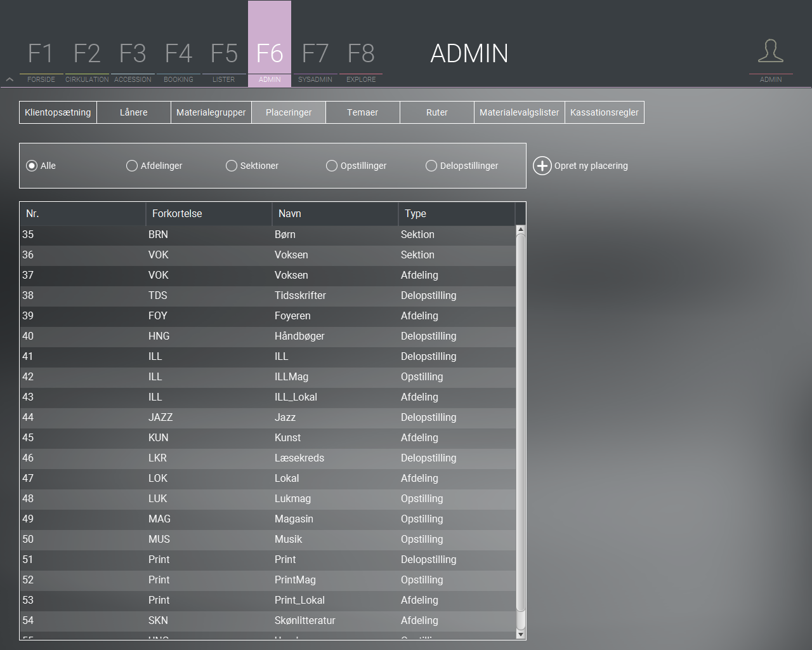Viewport: 812px width, 650px height.
Task: Sort by the Navn column header
Action: point(335,214)
